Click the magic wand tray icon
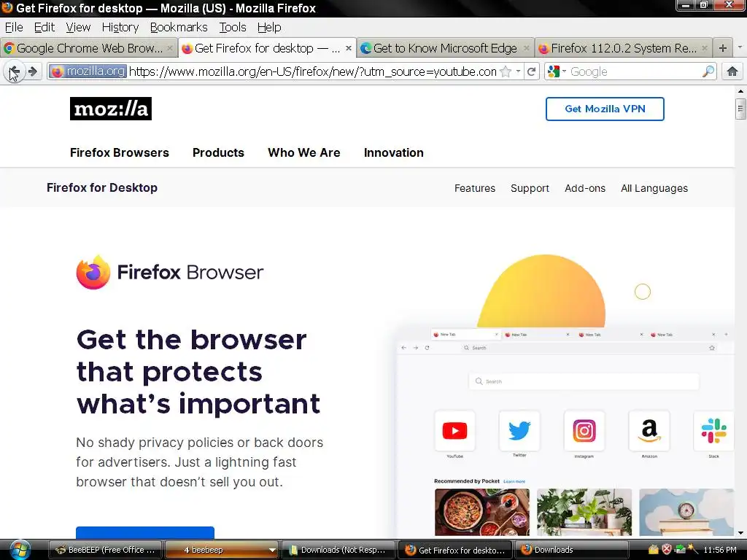Image resolution: width=747 pixels, height=560 pixels. coord(692,550)
